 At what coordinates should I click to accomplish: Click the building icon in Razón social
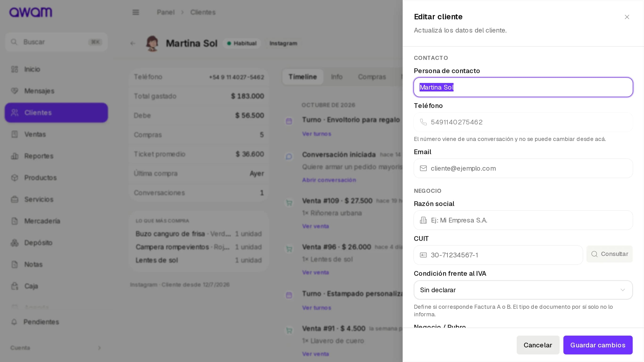423,220
